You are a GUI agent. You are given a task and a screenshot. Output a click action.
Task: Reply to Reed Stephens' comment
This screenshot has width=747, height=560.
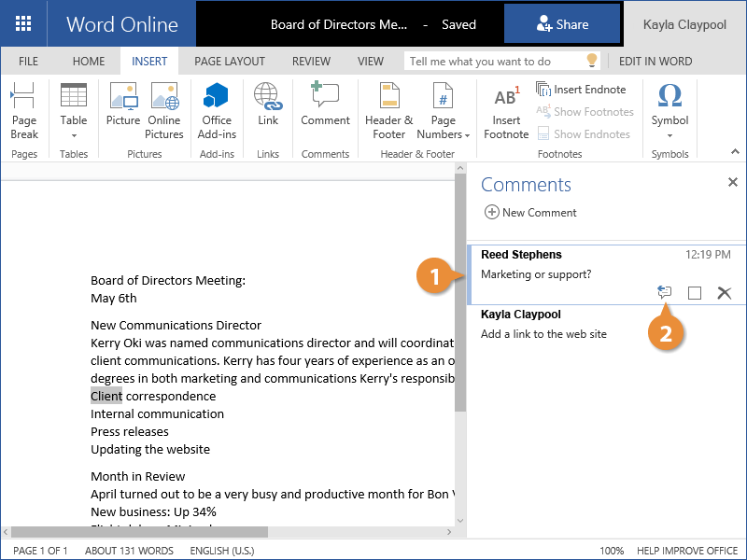point(665,293)
